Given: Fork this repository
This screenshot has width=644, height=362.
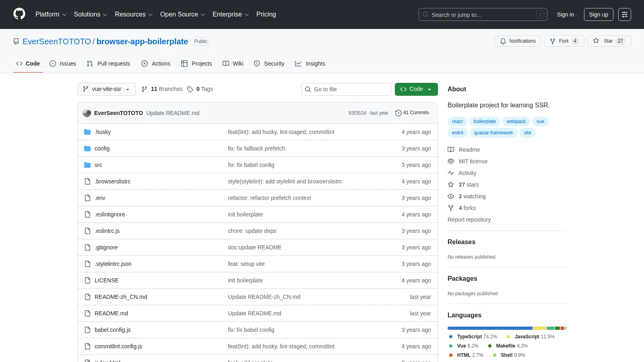Looking at the screenshot, I should point(564,41).
